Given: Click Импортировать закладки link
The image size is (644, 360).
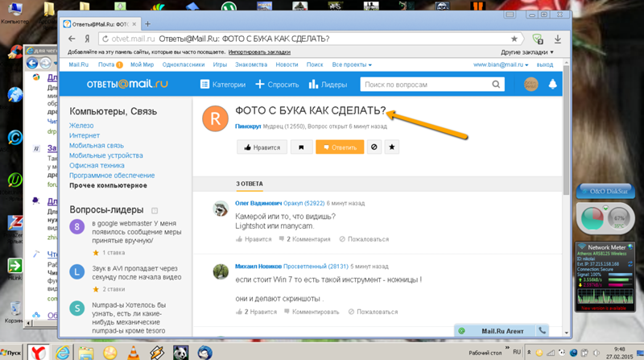Looking at the screenshot, I should pyautogui.click(x=259, y=52).
